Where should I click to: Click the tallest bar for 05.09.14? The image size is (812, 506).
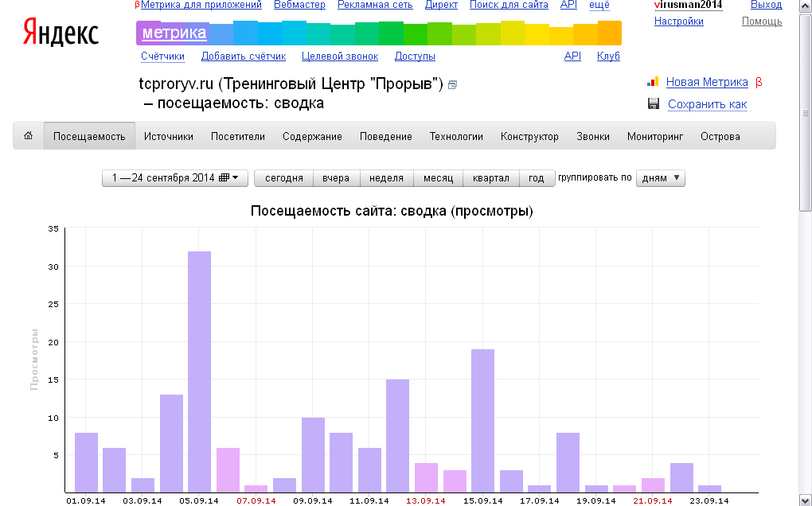point(199,372)
